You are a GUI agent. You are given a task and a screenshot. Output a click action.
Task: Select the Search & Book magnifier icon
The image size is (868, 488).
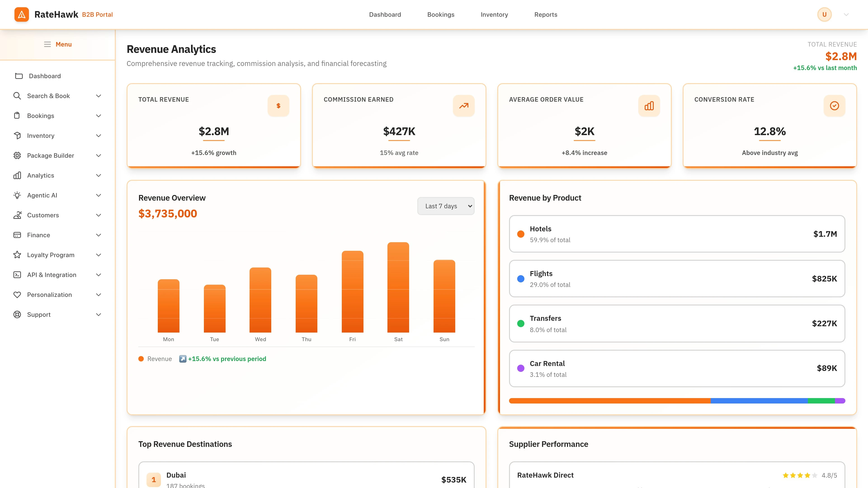point(18,96)
